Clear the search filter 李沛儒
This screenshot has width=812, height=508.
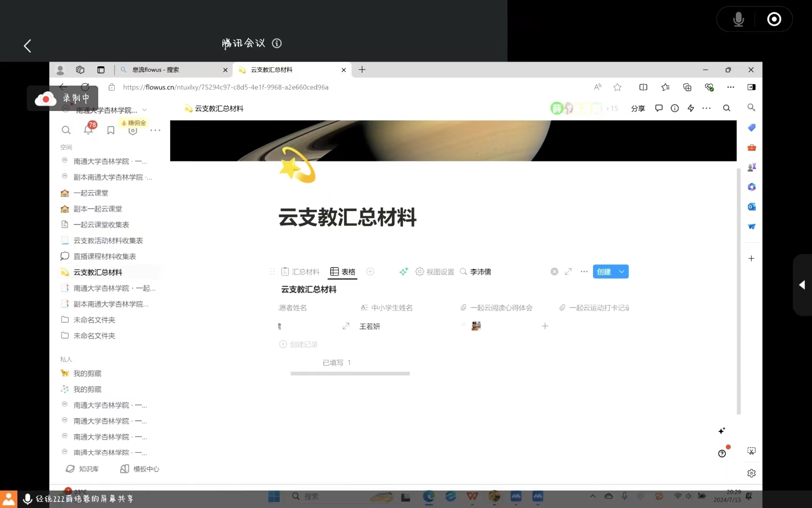554,271
